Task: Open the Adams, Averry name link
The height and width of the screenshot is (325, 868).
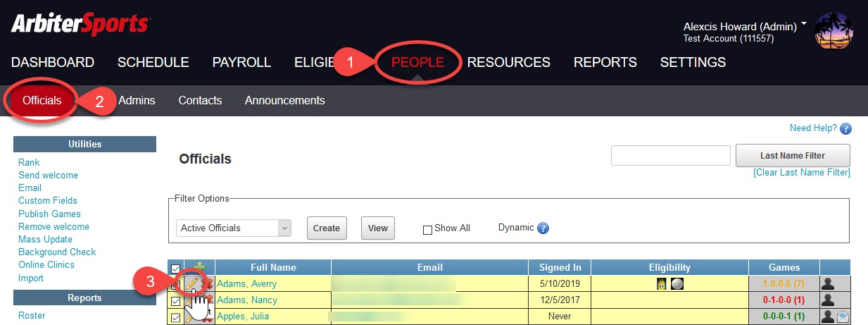Action: pos(246,283)
